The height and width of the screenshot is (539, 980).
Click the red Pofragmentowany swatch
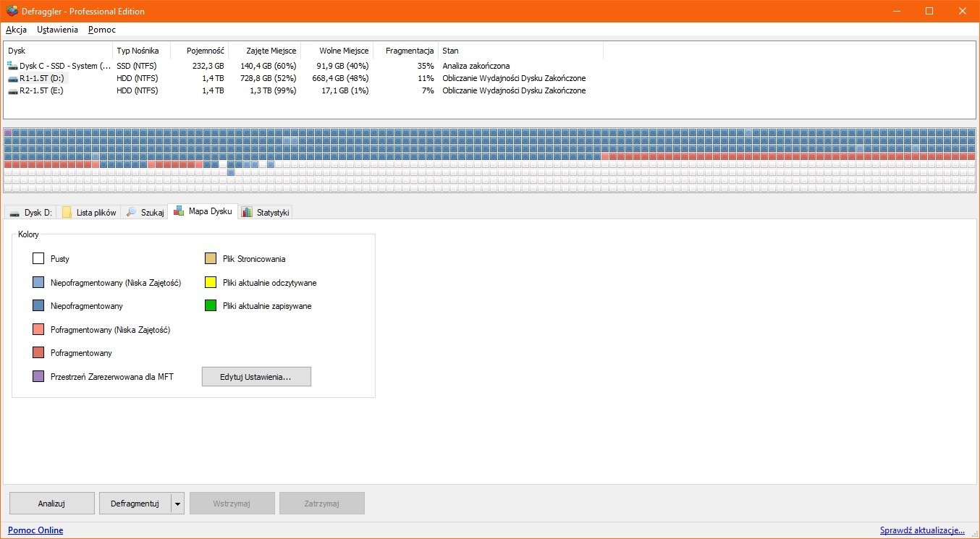coord(38,353)
